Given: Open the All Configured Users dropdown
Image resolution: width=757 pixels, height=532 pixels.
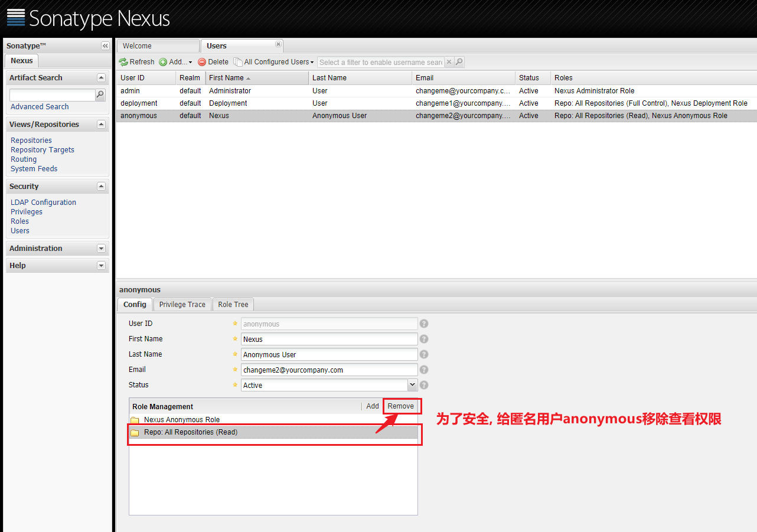Looking at the screenshot, I should point(274,62).
